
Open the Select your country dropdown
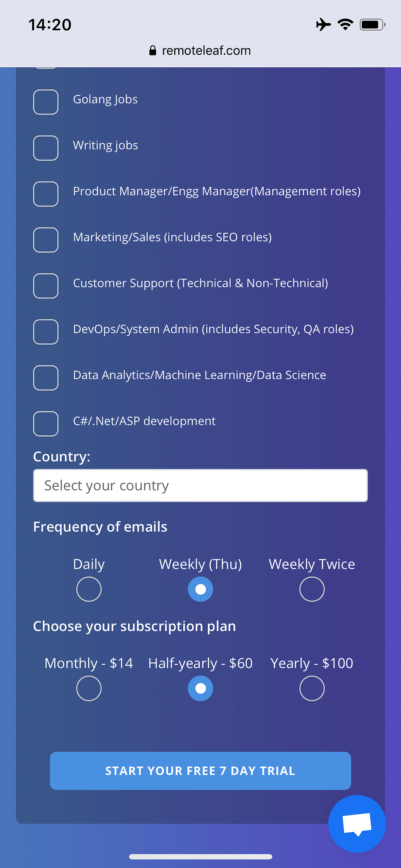(x=200, y=485)
